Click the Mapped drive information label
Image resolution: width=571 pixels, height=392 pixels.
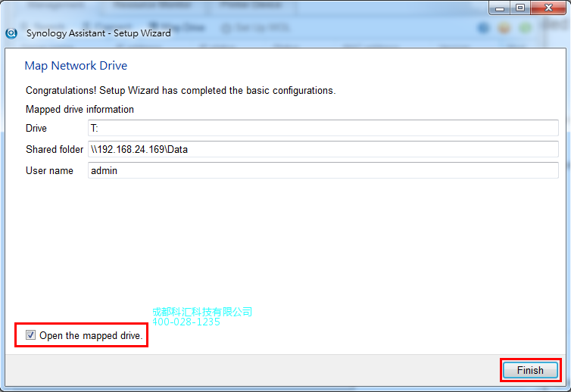80,109
